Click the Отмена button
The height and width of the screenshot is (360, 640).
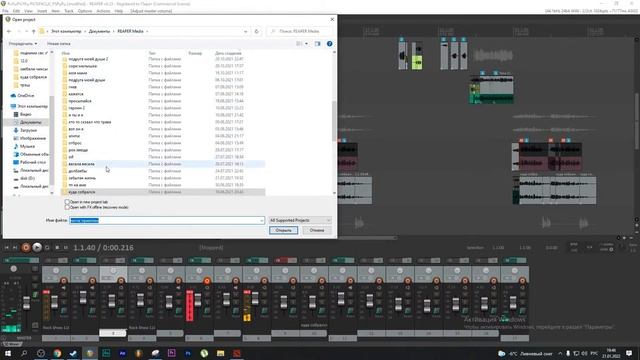[x=317, y=231]
